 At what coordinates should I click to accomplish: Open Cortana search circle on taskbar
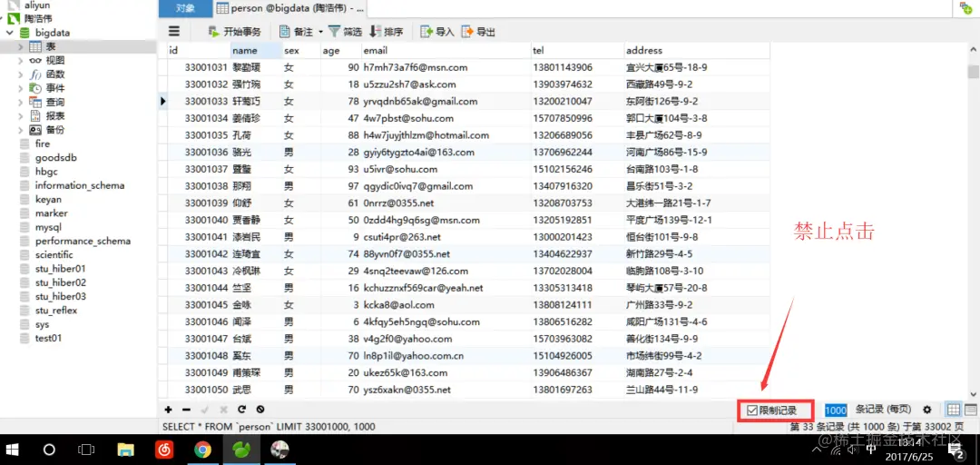49,450
